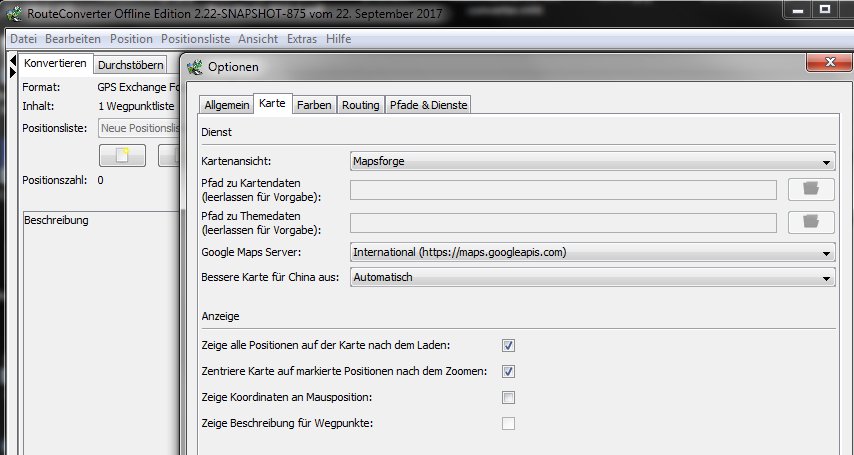
Task: Enable Zeige Koordinaten an Mausposition
Action: pyautogui.click(x=508, y=398)
